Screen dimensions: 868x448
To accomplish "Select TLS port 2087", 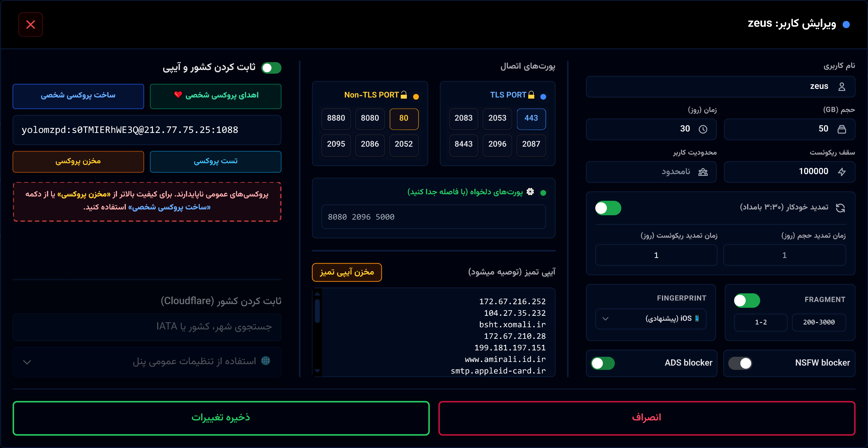I will coord(531,145).
